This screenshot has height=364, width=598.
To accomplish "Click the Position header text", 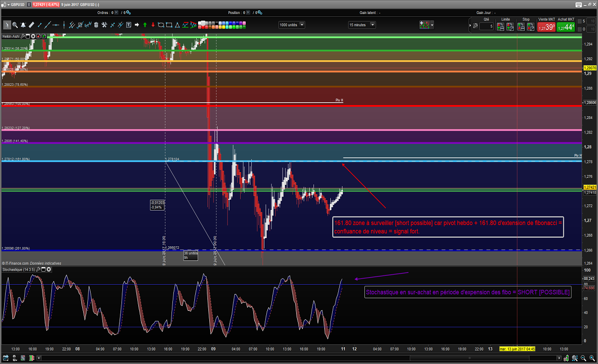I will pos(235,13).
